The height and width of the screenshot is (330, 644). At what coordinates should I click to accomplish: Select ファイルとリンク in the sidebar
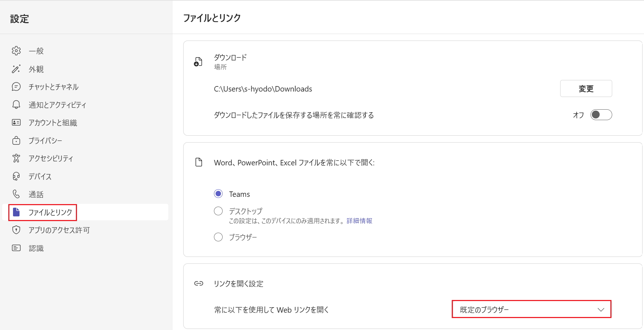point(85,212)
